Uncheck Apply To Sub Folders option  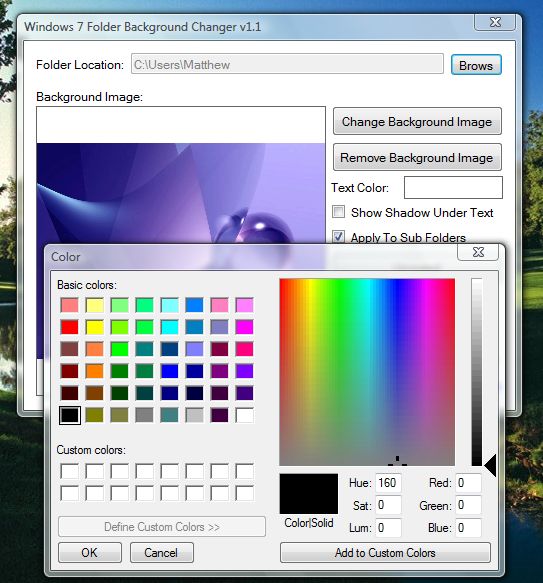pyautogui.click(x=338, y=236)
